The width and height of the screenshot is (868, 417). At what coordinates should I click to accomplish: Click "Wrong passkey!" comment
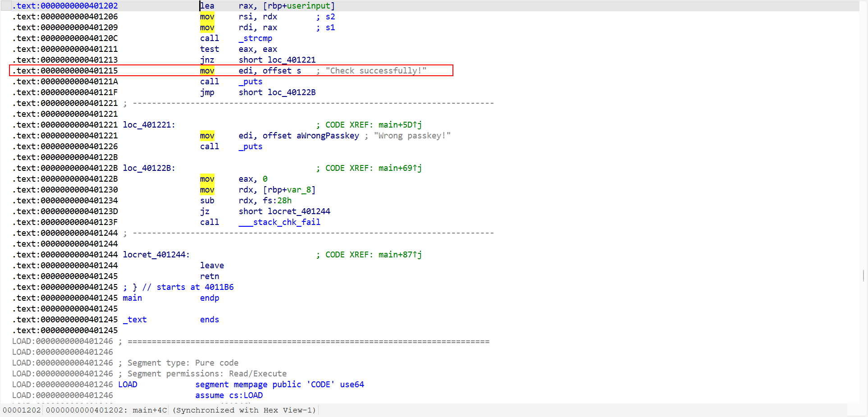click(x=412, y=136)
